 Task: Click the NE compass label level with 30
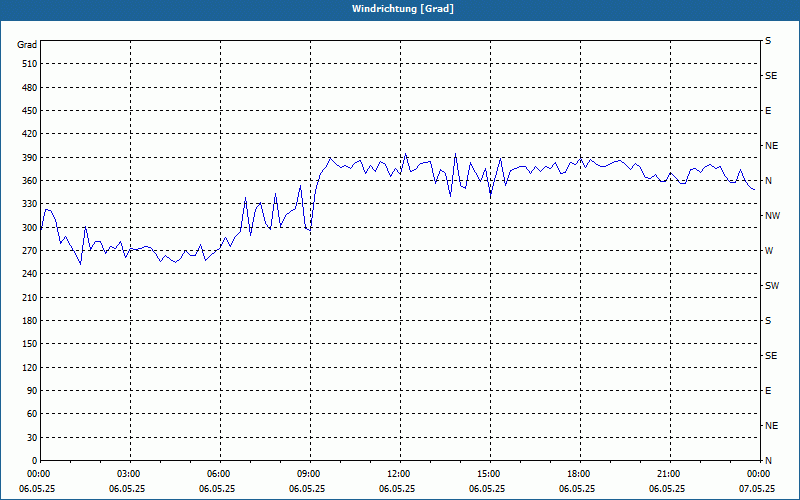(771, 426)
